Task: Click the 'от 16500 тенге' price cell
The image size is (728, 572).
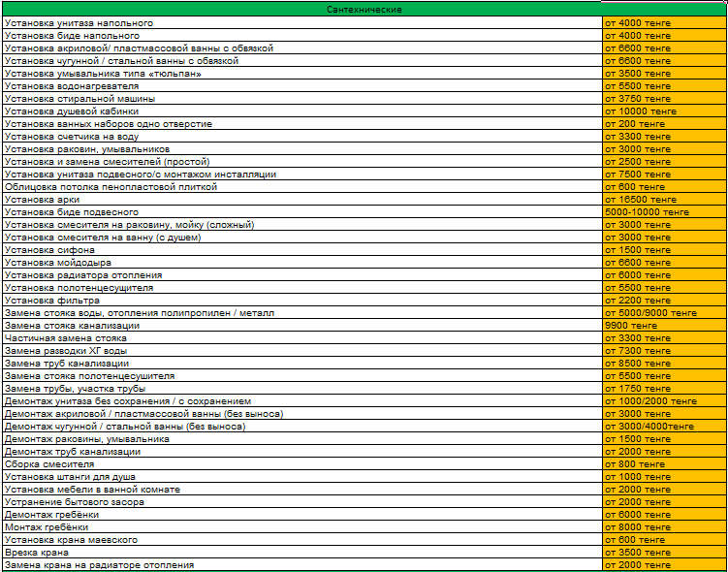Action: coord(664,200)
